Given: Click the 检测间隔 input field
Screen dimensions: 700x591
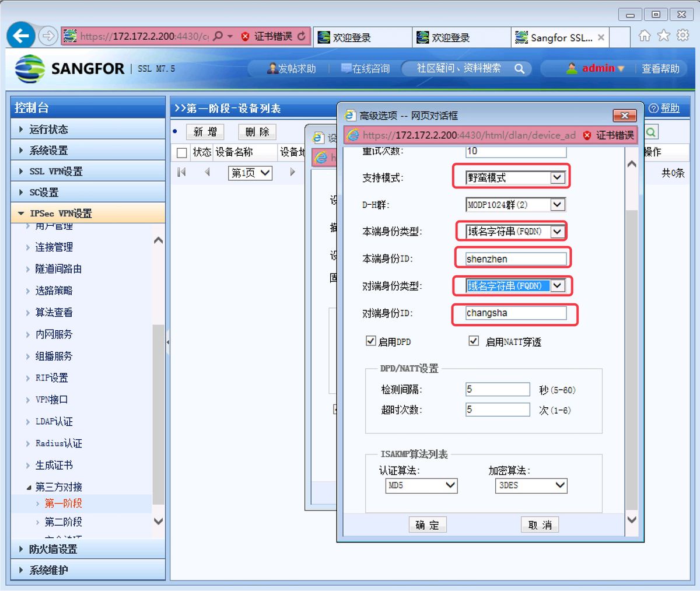Looking at the screenshot, I should click(x=498, y=390).
